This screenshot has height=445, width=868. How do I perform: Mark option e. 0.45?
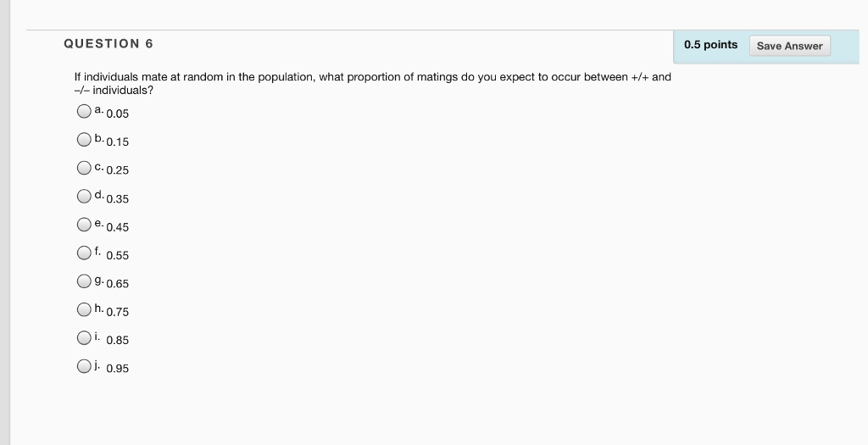(84, 224)
